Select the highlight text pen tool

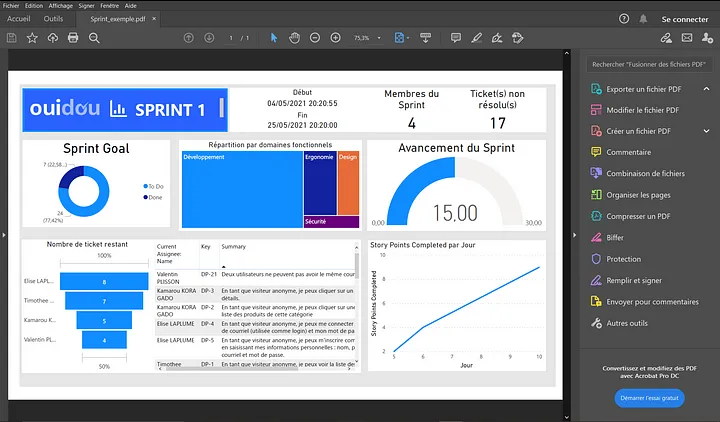click(x=477, y=38)
